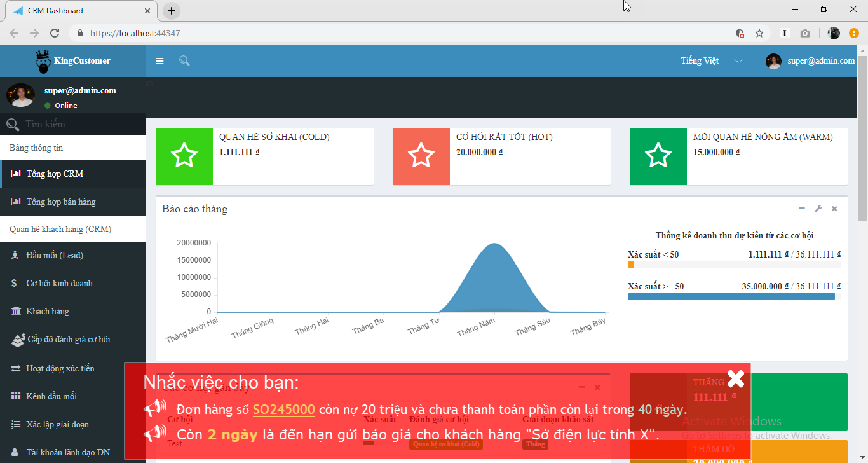Click the MỐI QUAN HỆ NỒNG ẤM (WARM) title
The height and width of the screenshot is (463, 868).
763,137
